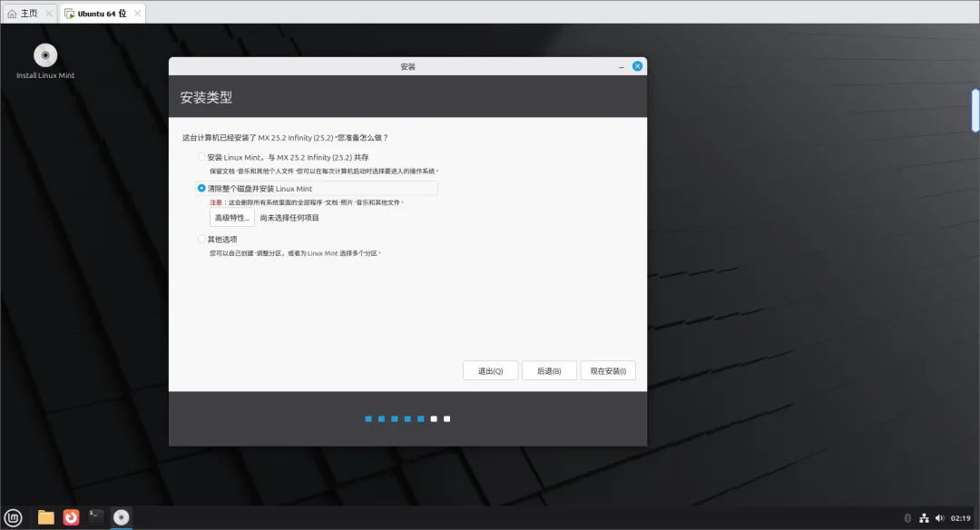Select install Linux Mint alongside MX 25.2
The height and width of the screenshot is (530, 980).
tap(201, 158)
